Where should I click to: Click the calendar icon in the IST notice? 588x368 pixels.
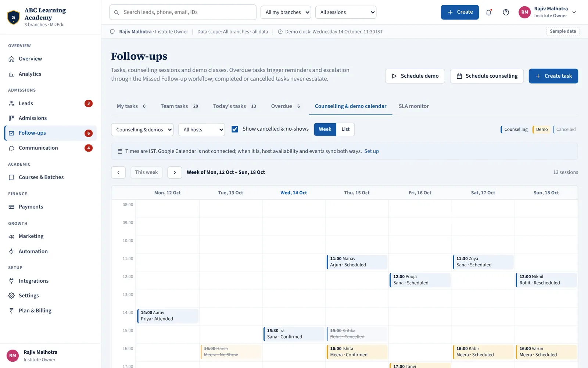pos(120,151)
